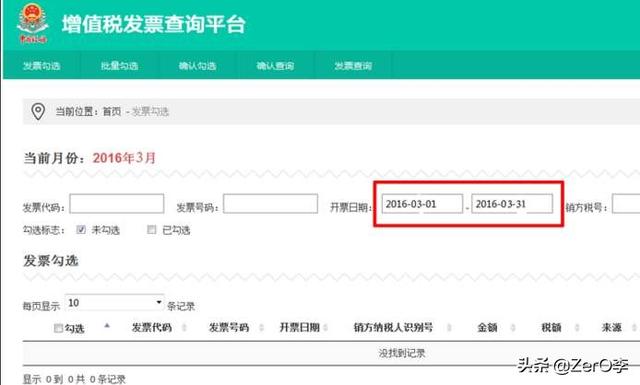The width and height of the screenshot is (640, 385).
Task: Click the 2016年3月 current month text
Action: coord(124,158)
